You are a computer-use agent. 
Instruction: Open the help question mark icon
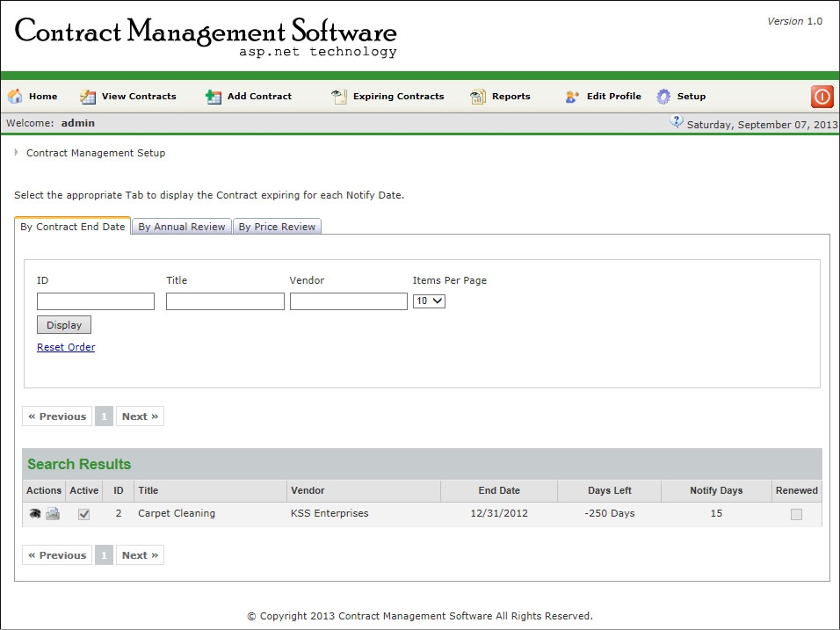point(677,122)
